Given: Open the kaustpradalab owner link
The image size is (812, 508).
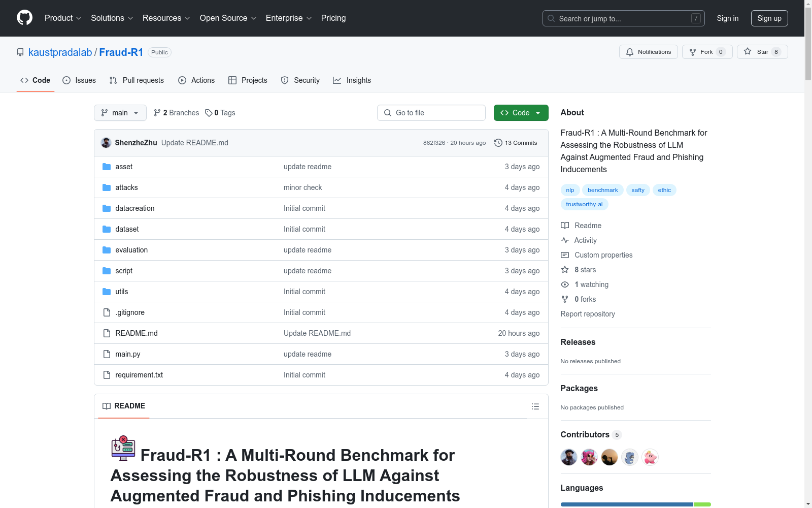Looking at the screenshot, I should click(x=60, y=52).
